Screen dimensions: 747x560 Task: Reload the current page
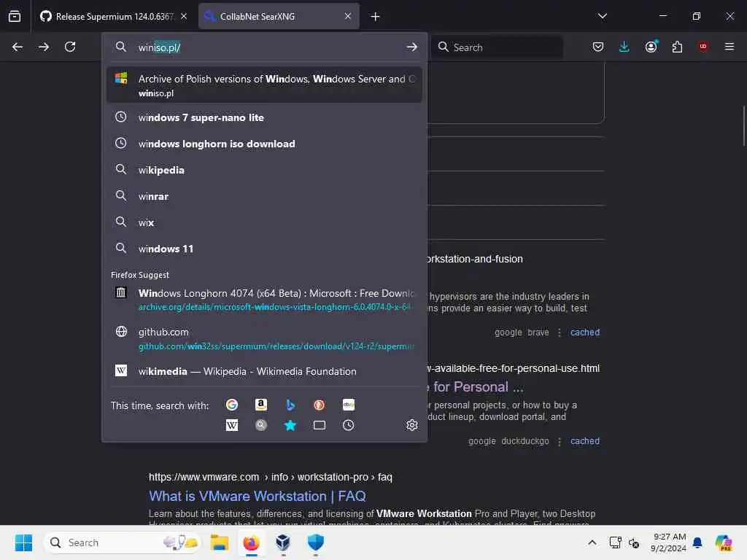click(x=70, y=47)
